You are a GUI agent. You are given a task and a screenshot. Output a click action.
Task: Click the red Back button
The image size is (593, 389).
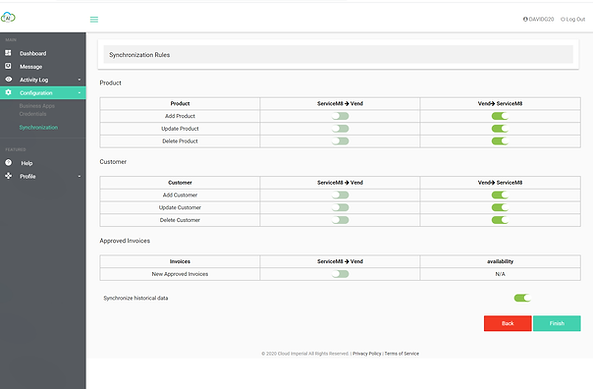click(508, 323)
